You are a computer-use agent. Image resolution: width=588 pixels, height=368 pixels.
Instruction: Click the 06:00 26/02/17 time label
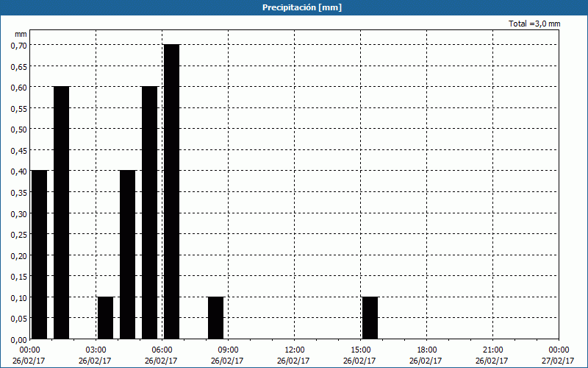click(x=161, y=355)
